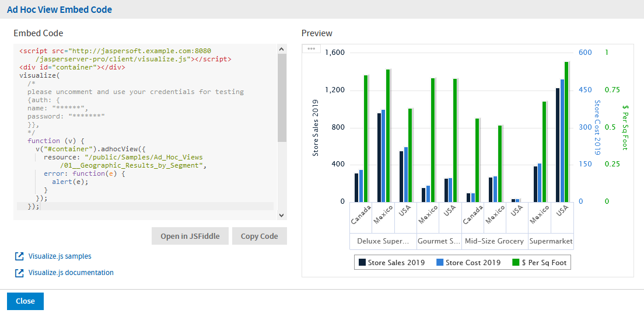Click the green bar for Mexico Deluxe Supermarket
Viewport: 644px width, 313px height.
[388, 135]
